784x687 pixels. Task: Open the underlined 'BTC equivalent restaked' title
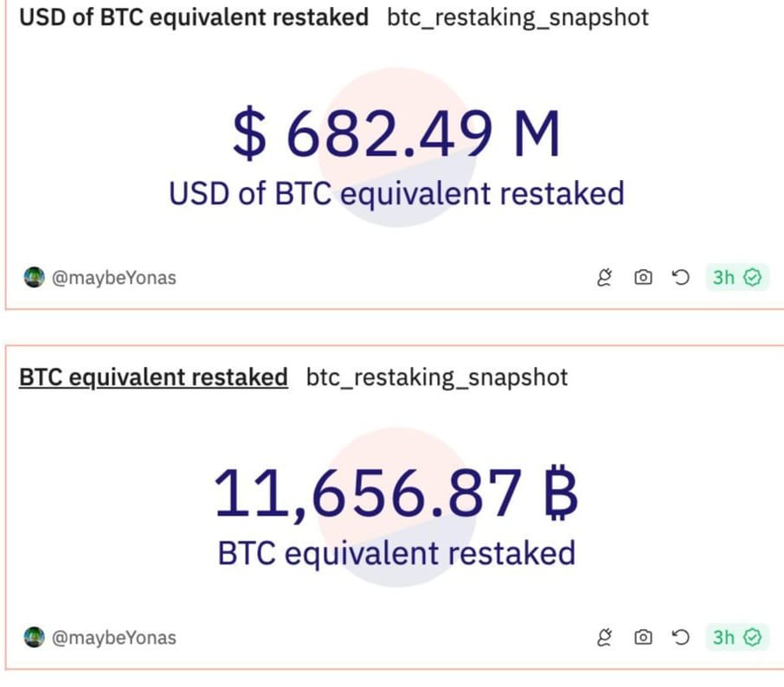153,377
